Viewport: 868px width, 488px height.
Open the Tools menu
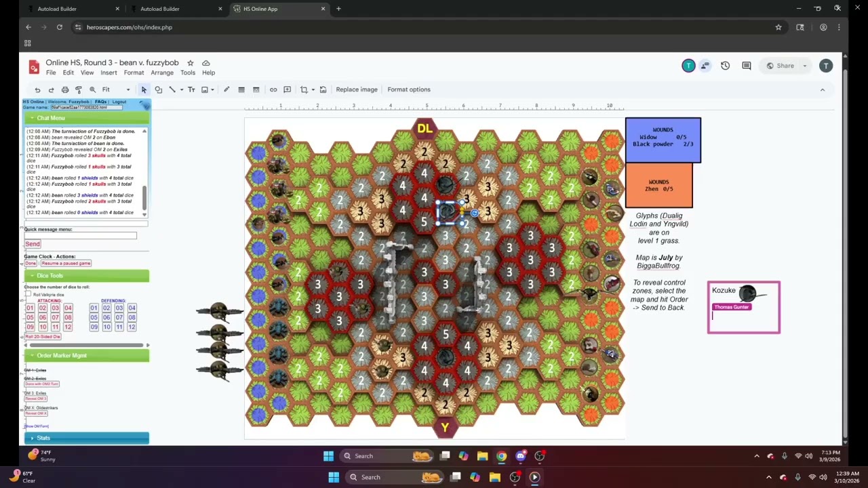click(188, 73)
